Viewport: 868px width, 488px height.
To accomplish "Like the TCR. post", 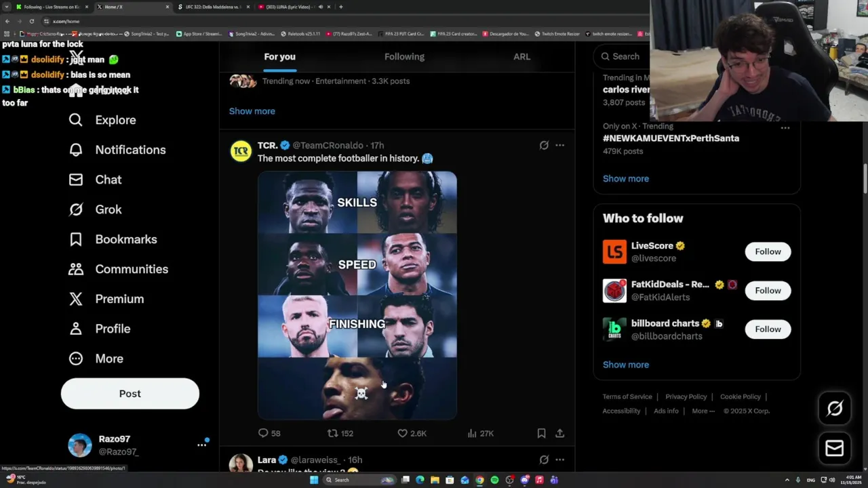I will click(412, 433).
